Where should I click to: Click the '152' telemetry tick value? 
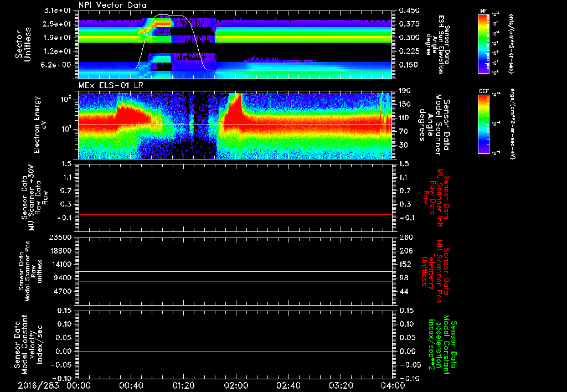click(405, 264)
